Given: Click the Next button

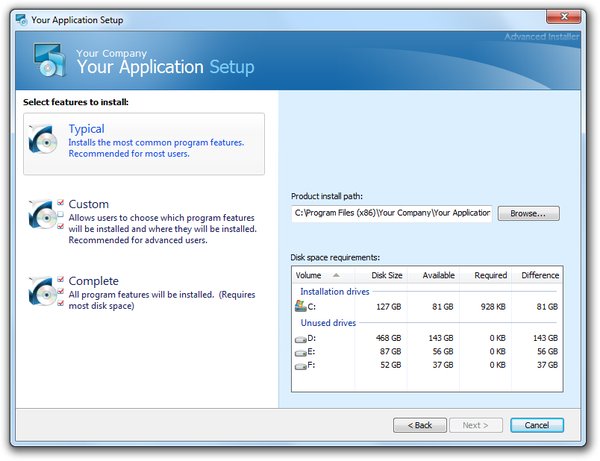Looking at the screenshot, I should coord(476,425).
